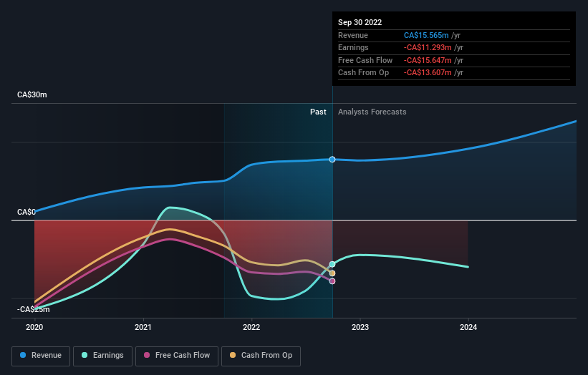Select the pink Free Cash Flow data marker
The width and height of the screenshot is (588, 375).
pyautogui.click(x=332, y=281)
